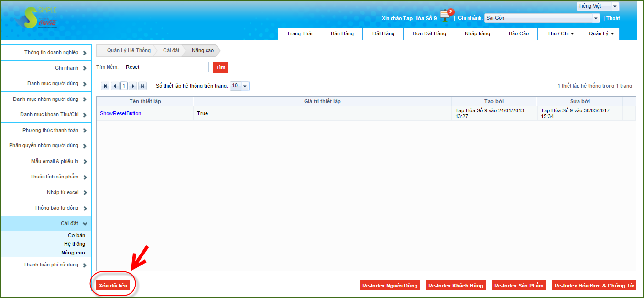
Task: Click the Tìm kiếm search input field
Action: click(x=165, y=67)
